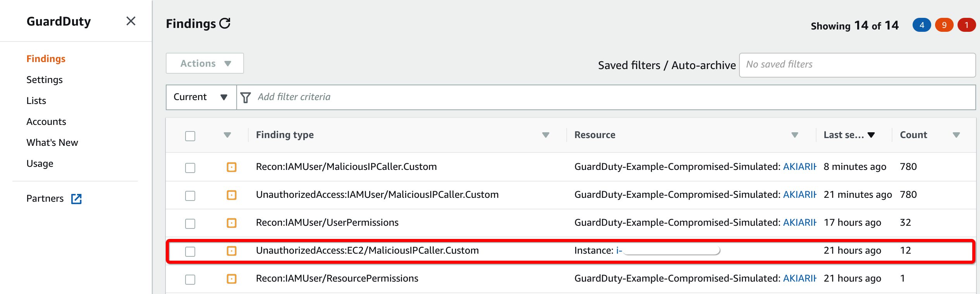Open finding UnauthorizedAccess:IAMUser/MaliciousIPCaller.Custom
The height and width of the screenshot is (294, 980).
(377, 194)
